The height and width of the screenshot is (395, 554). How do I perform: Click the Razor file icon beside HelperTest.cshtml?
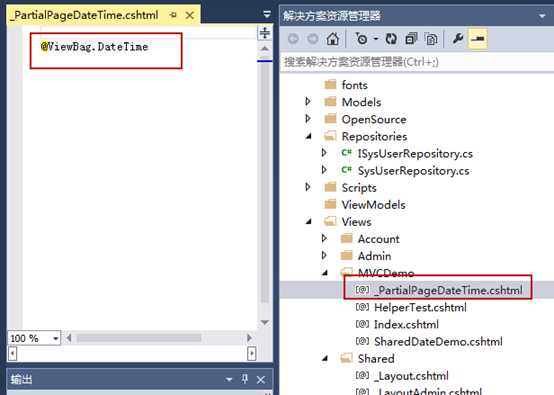pyautogui.click(x=362, y=307)
